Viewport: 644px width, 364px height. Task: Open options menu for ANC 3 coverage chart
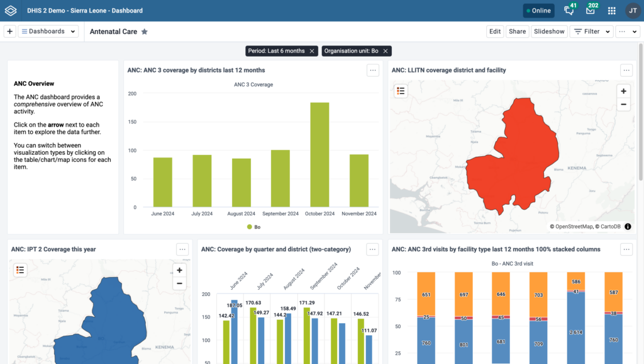click(x=373, y=71)
